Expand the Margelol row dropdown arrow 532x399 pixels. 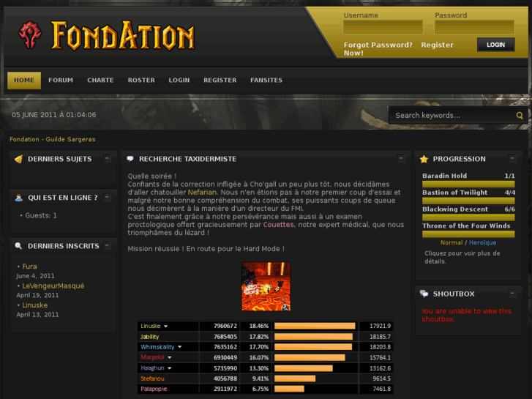pyautogui.click(x=170, y=357)
